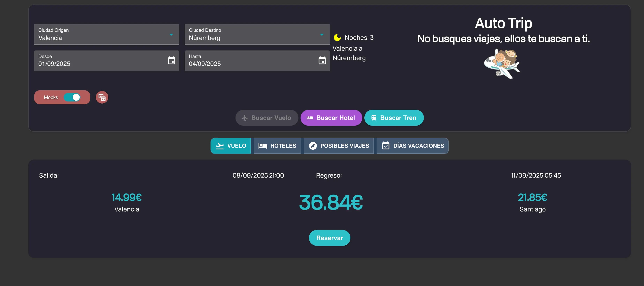Switch to the Vuelo tab
The image size is (644, 286).
click(231, 146)
